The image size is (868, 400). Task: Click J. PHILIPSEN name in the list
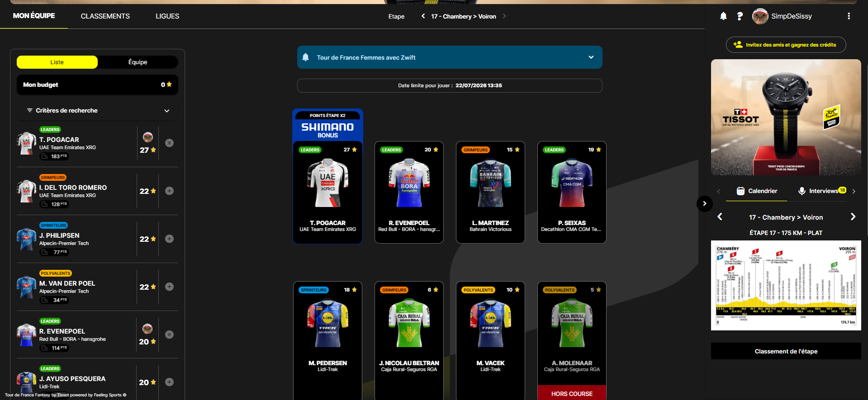point(59,235)
